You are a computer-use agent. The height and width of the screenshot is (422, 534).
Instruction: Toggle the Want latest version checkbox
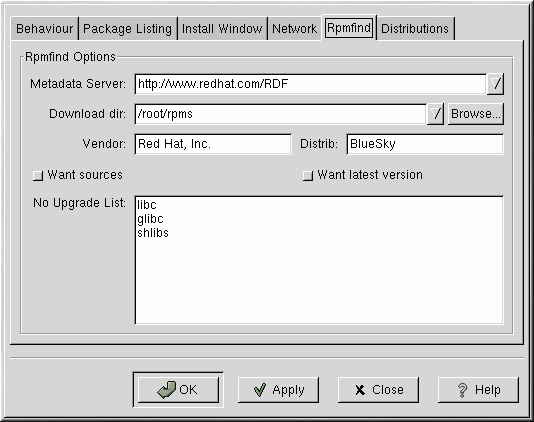coord(308,176)
